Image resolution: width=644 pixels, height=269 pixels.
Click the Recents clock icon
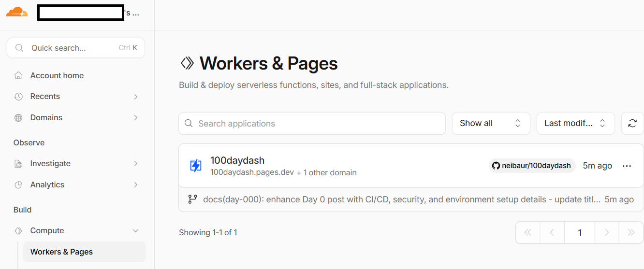pos(18,97)
